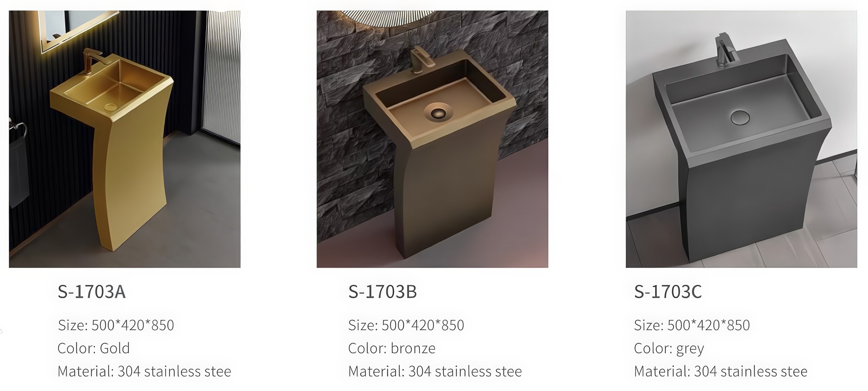Open the grey sink product image
This screenshot has height=391, width=868.
tap(741, 139)
